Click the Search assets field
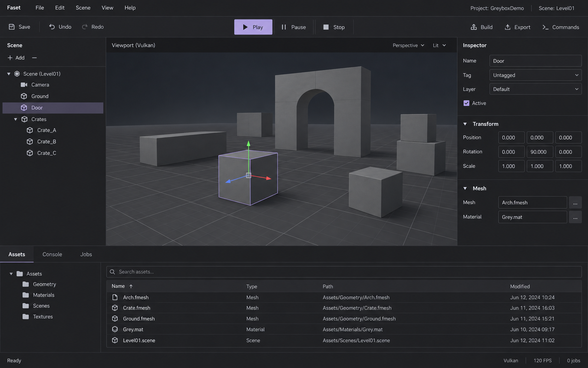The image size is (588, 368). [344, 272]
